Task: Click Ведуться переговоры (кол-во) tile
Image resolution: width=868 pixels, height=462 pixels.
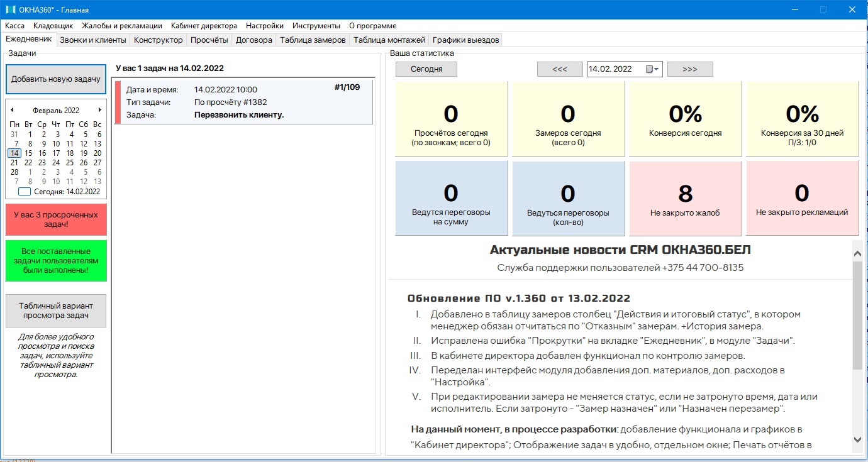Action: [x=568, y=198]
